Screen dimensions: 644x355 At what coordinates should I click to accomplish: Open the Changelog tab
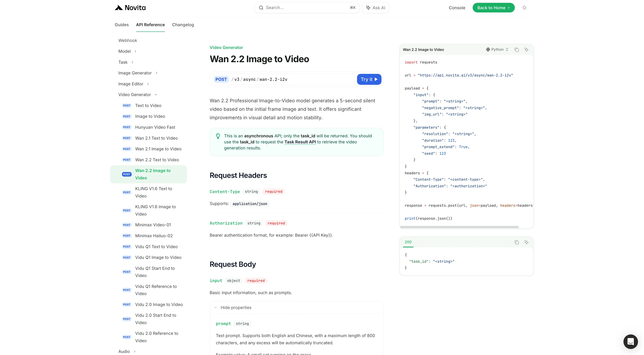(183, 25)
